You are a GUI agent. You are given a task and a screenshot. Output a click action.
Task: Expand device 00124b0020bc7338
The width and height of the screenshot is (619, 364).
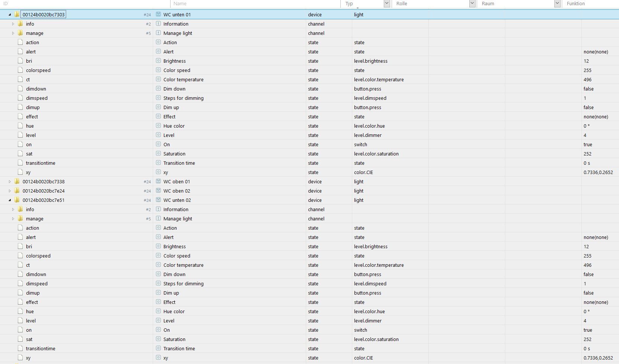(10, 181)
